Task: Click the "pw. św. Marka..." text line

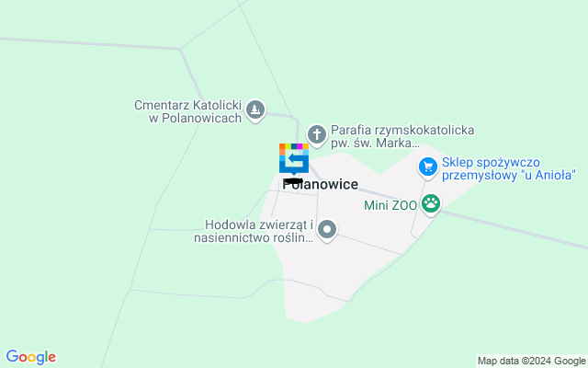Action: [x=375, y=144]
